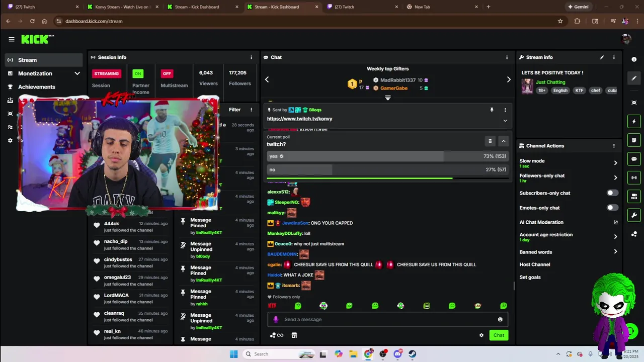Select the "yes" poll option
The image size is (644, 362).
[x=387, y=156]
